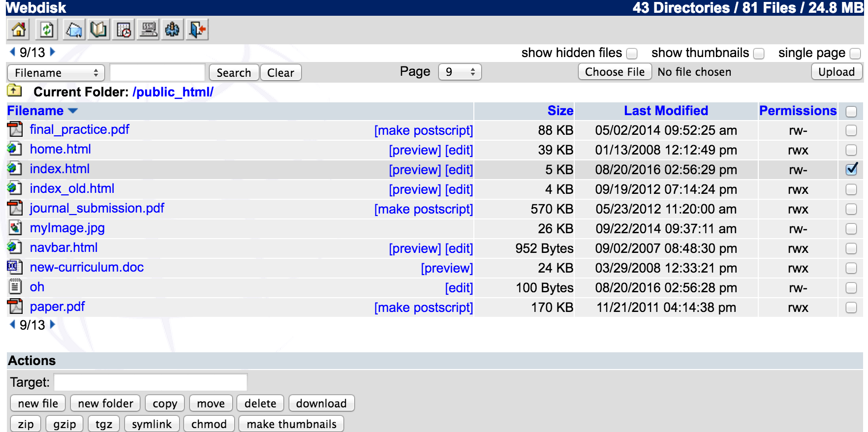Screen dimensions: 868x432
Task: Open the open-book toolbar icon
Action: [98, 30]
